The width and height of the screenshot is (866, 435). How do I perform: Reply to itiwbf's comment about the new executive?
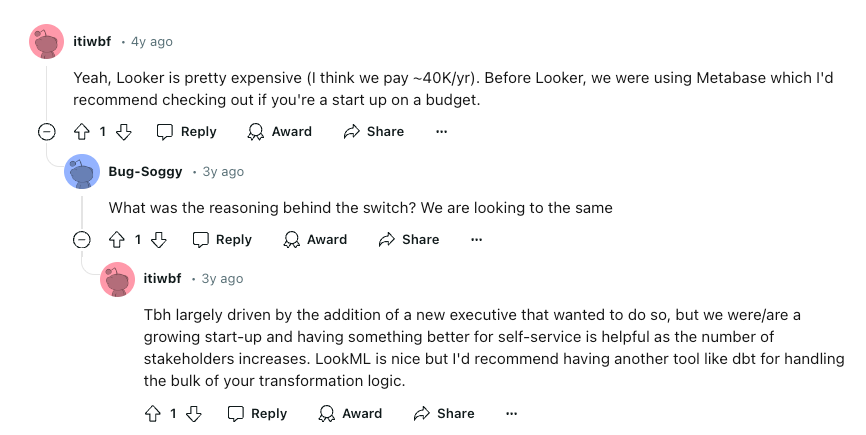(257, 413)
